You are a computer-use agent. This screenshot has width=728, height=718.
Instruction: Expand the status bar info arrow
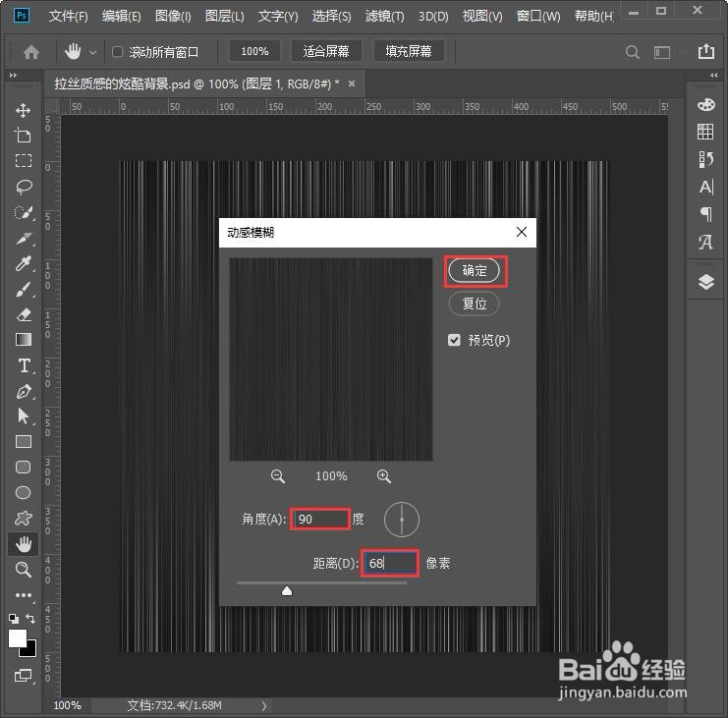[263, 706]
